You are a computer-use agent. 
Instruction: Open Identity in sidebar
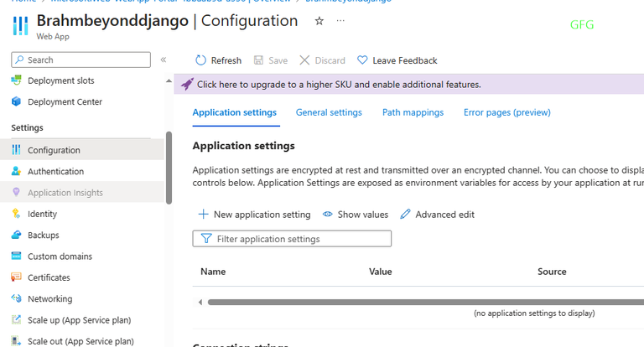click(x=42, y=214)
